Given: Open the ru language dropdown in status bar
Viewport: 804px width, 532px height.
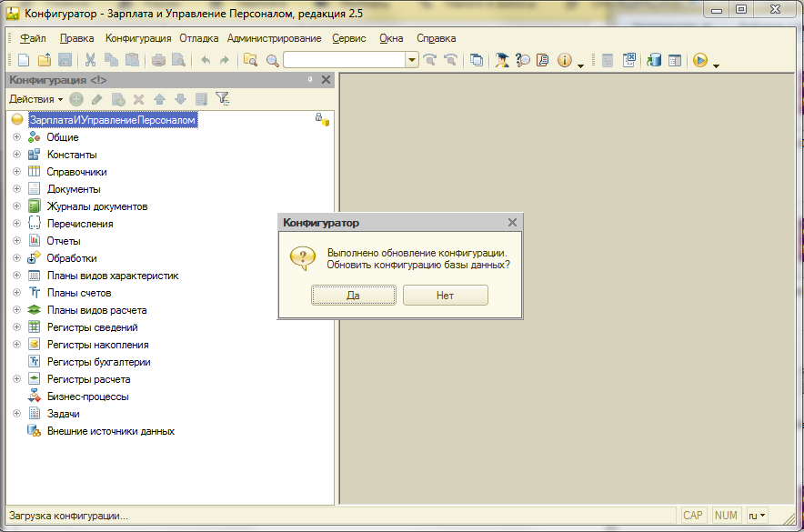Looking at the screenshot, I should (x=757, y=515).
